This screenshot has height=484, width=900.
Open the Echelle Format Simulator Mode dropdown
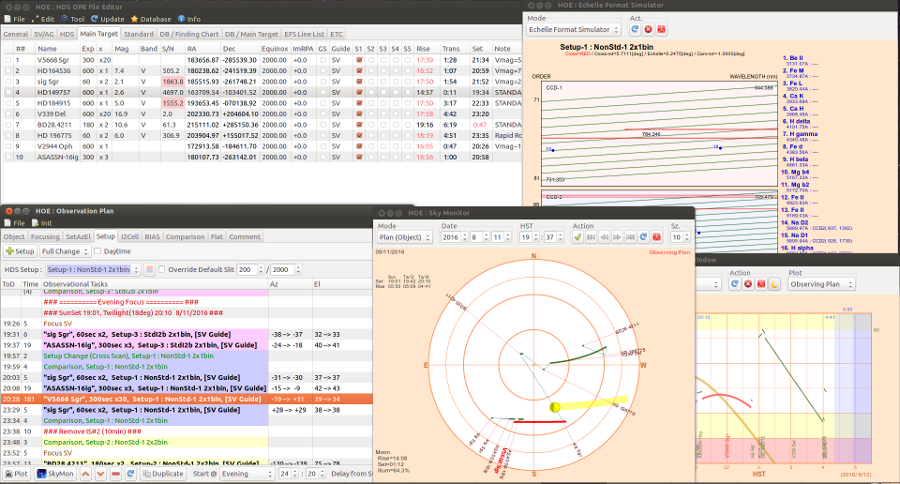click(573, 31)
